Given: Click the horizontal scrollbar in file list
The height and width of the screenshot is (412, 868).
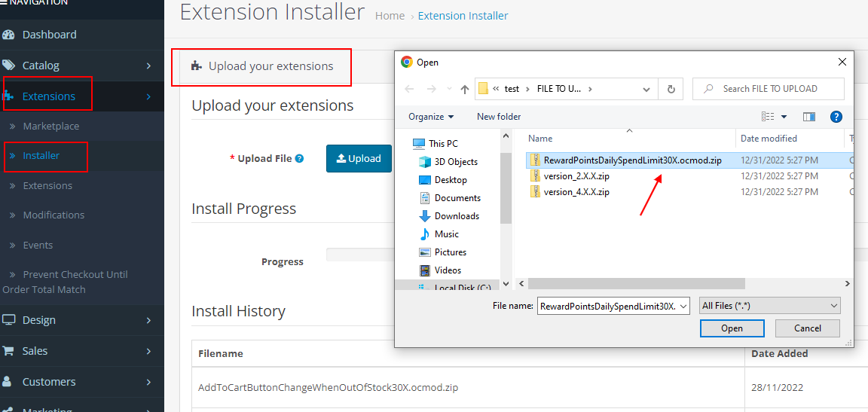Looking at the screenshot, I should [x=637, y=284].
